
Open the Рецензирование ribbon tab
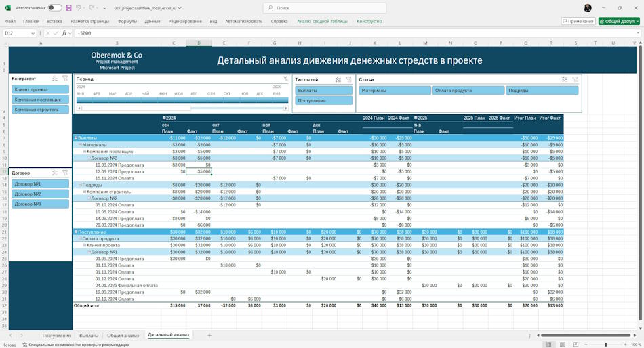[185, 21]
